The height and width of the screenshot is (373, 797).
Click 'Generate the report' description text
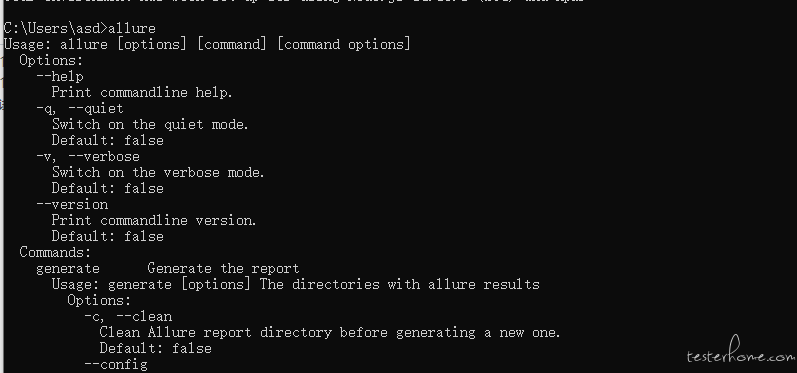(x=223, y=268)
